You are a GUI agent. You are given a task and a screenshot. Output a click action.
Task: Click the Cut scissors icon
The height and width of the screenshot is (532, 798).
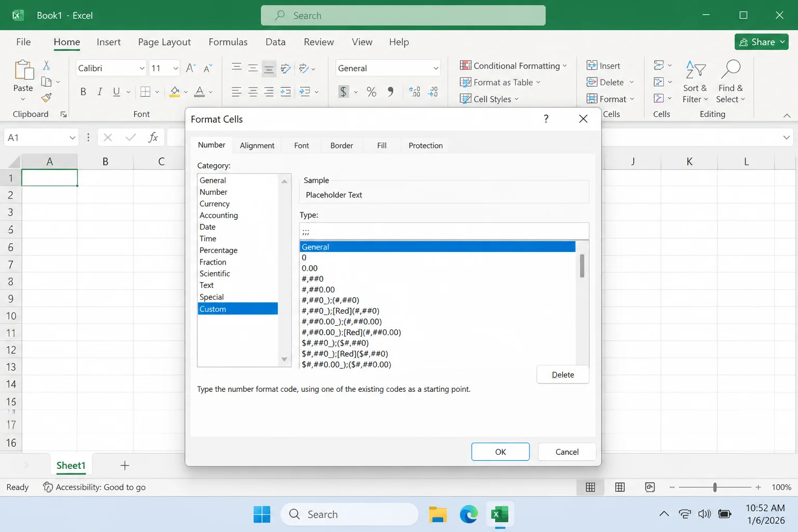[46, 65]
